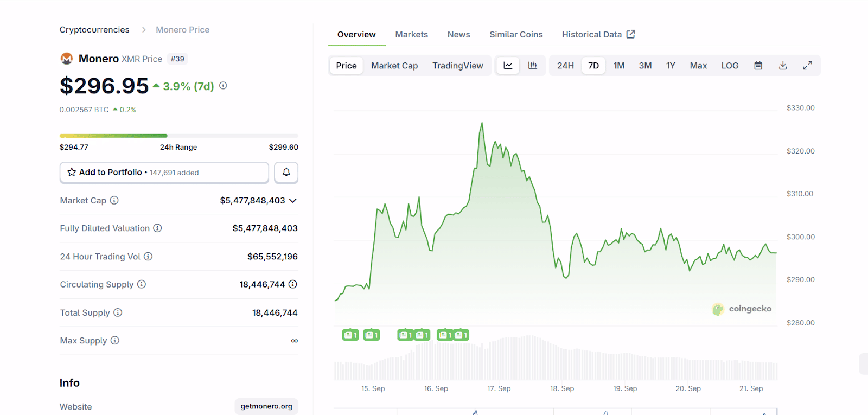Switch to candlestick chart icon
Viewport: 868px width, 415px height.
pos(533,66)
